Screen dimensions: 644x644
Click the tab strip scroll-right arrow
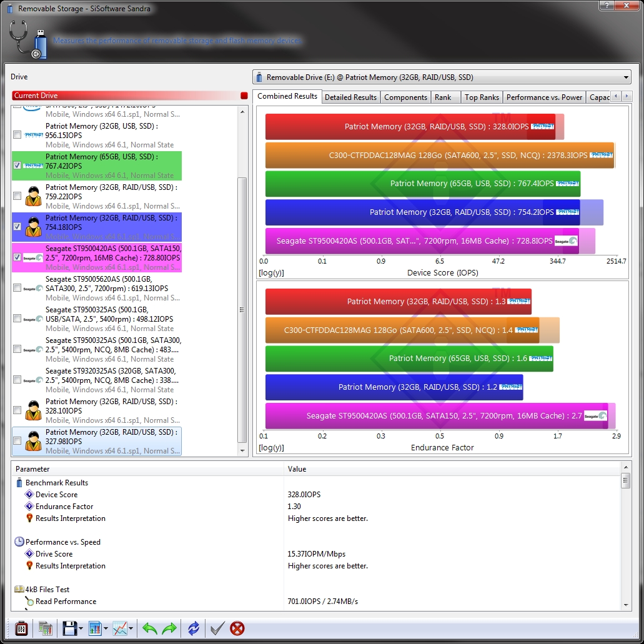click(627, 97)
